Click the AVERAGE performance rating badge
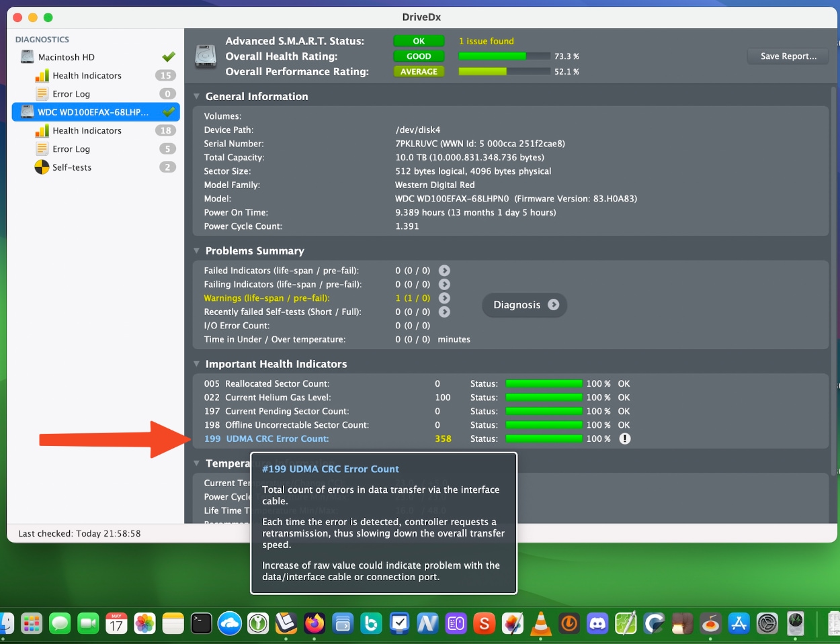840x644 pixels. tap(419, 72)
